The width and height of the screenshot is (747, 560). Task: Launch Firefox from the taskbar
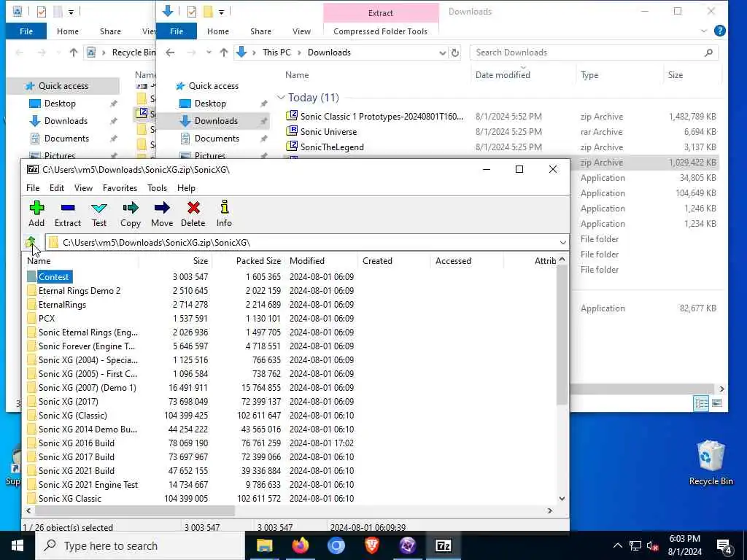point(300,545)
